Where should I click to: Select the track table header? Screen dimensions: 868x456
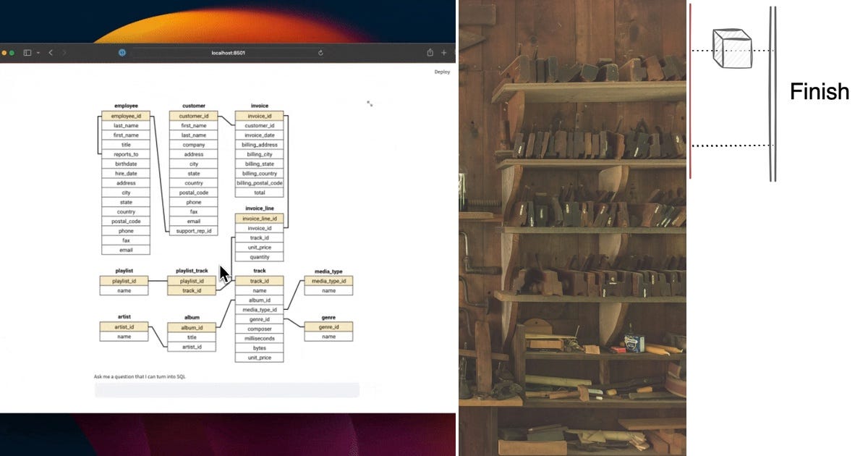(259, 271)
